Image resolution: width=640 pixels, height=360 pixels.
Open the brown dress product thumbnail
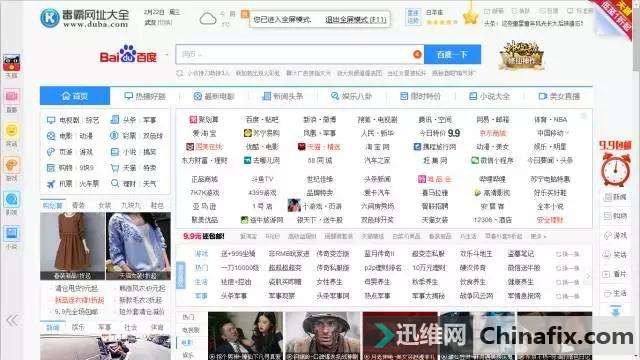point(72,246)
